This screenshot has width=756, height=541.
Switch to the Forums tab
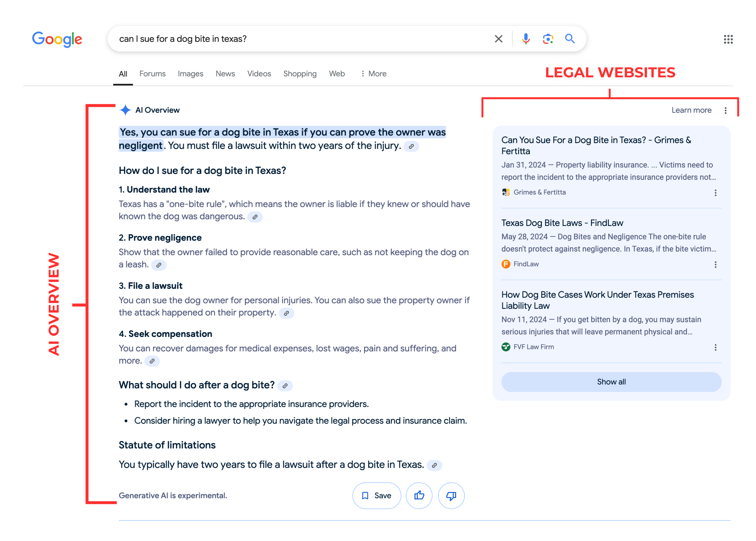coord(152,73)
